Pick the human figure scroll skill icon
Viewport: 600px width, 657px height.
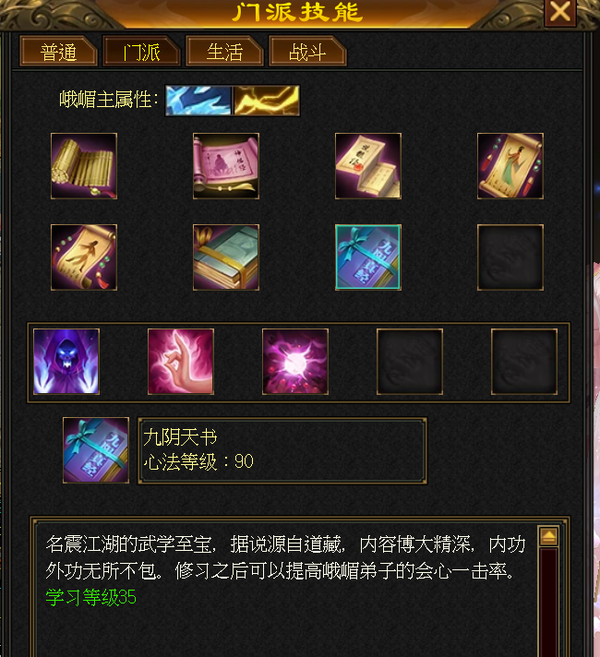tap(84, 257)
